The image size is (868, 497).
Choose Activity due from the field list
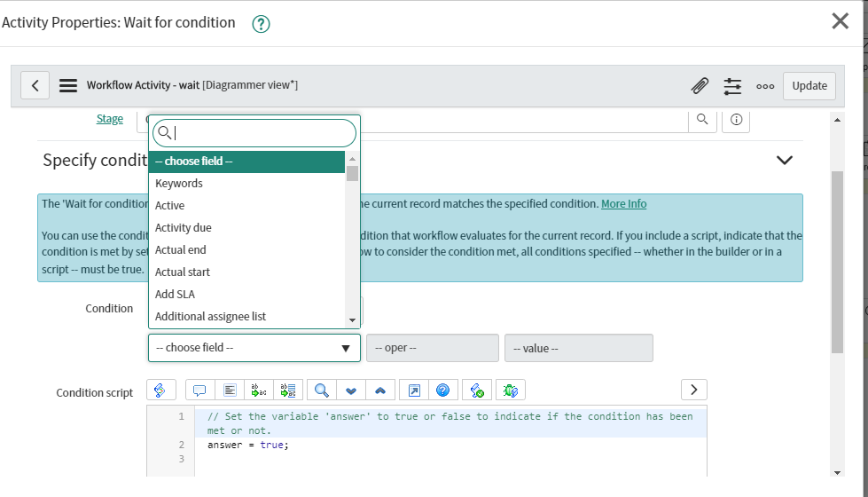[x=246, y=228]
